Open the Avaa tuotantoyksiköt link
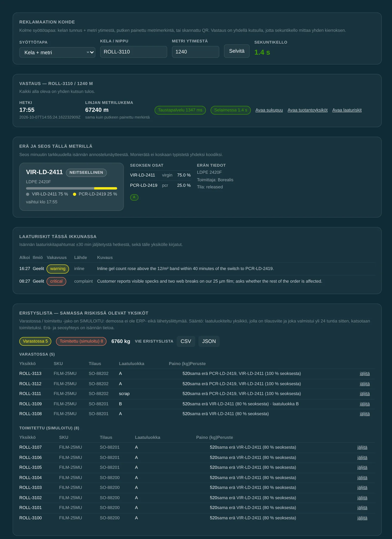Viewport: 392px width, 539px height. 307,110
